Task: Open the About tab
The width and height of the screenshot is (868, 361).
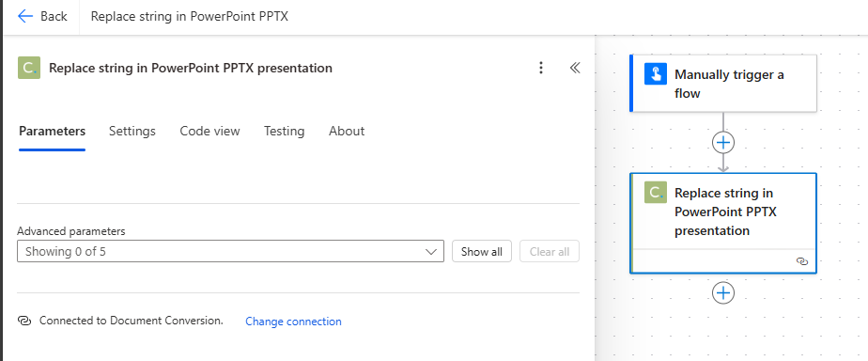Action: tap(347, 132)
